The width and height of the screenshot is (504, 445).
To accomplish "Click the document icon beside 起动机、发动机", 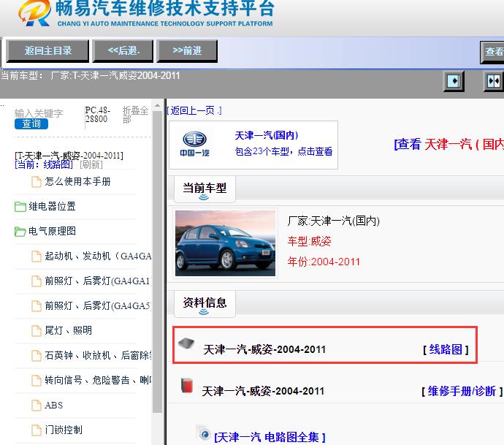I will click(37, 256).
